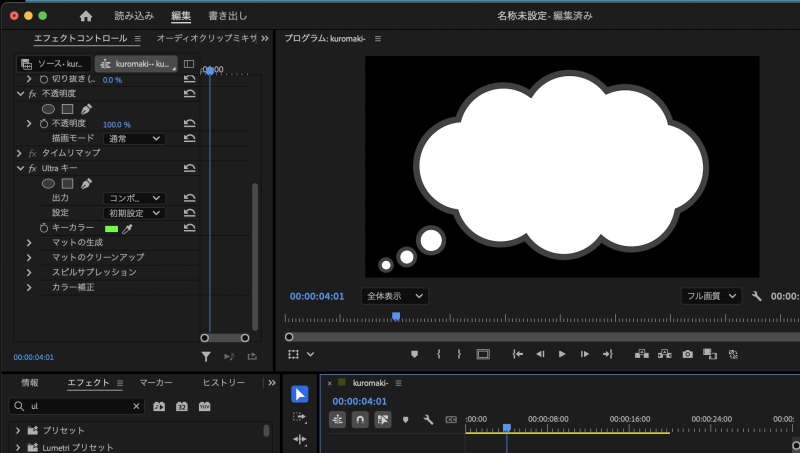The image size is (800, 453).
Task: Open the ヒストリー panel tab
Action: pyautogui.click(x=224, y=383)
